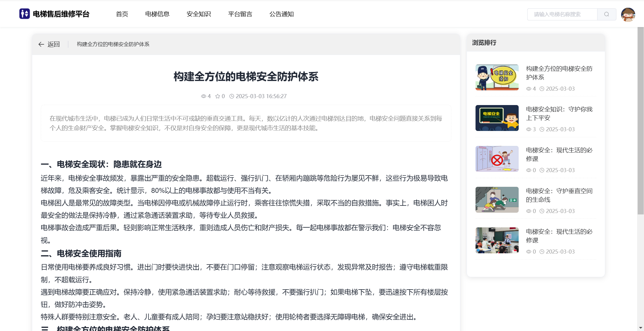Viewport: 644px width, 331px height.
Task: Open the ranking article 电梯安全知识：守护你我上下平安
Action: click(x=559, y=113)
